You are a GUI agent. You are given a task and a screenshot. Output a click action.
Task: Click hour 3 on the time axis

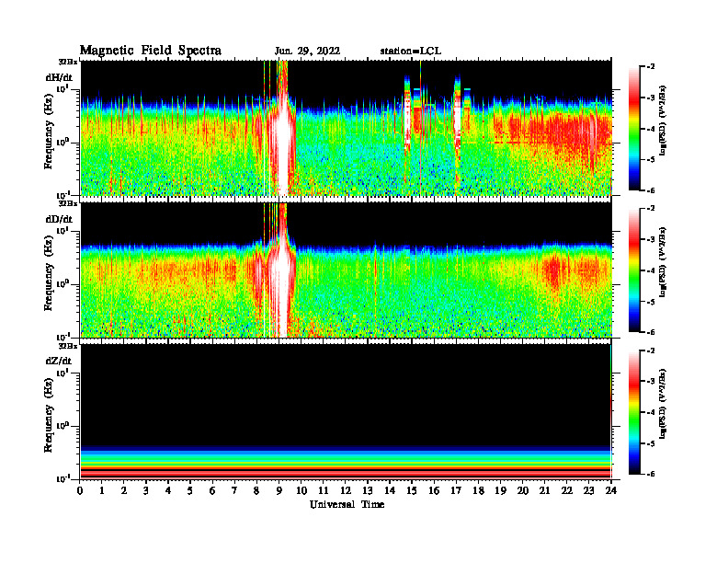point(146,490)
